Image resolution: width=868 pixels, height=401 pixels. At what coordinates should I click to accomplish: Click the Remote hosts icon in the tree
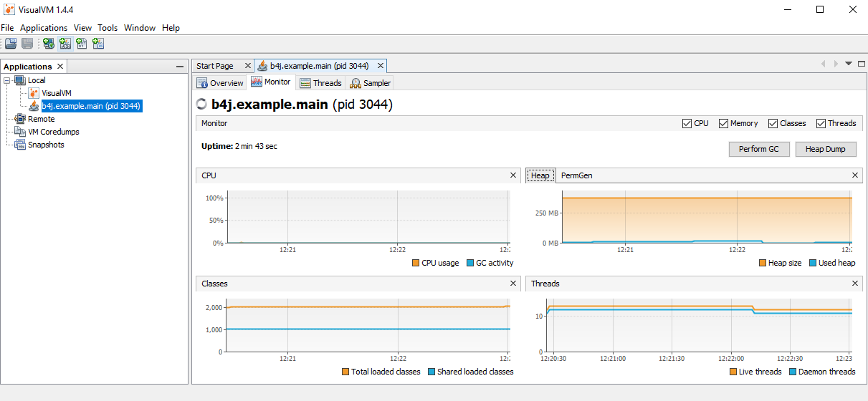20,119
